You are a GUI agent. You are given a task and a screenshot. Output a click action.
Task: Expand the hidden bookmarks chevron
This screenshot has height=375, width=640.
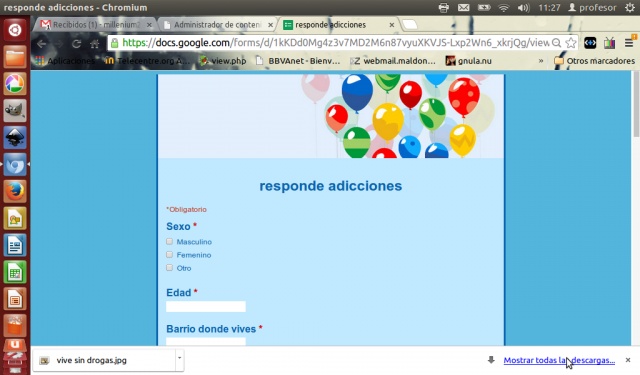click(541, 61)
